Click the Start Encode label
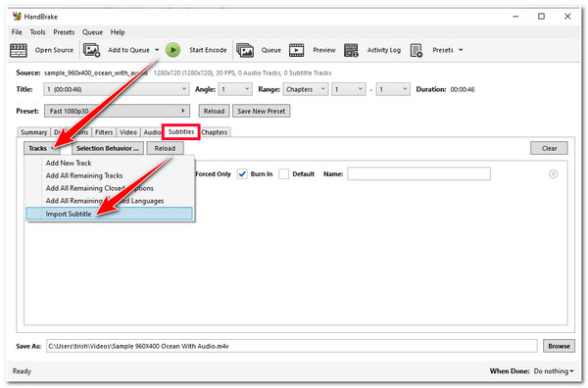The image size is (588, 388). click(208, 50)
